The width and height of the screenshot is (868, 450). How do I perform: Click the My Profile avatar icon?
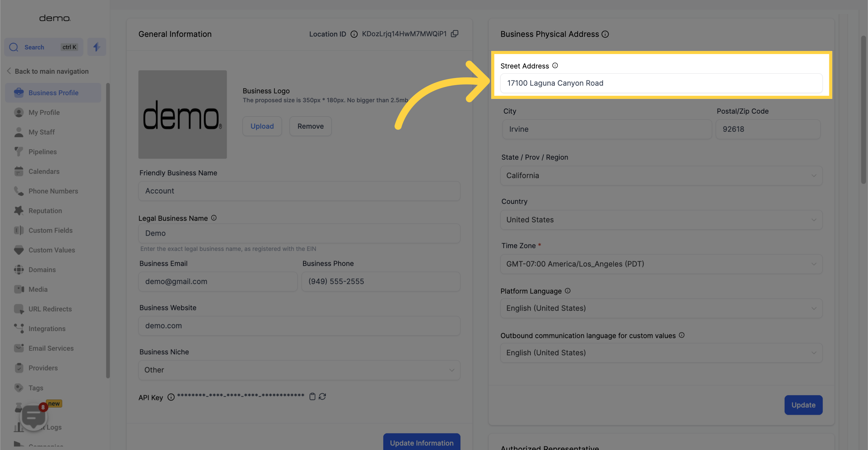(x=19, y=112)
